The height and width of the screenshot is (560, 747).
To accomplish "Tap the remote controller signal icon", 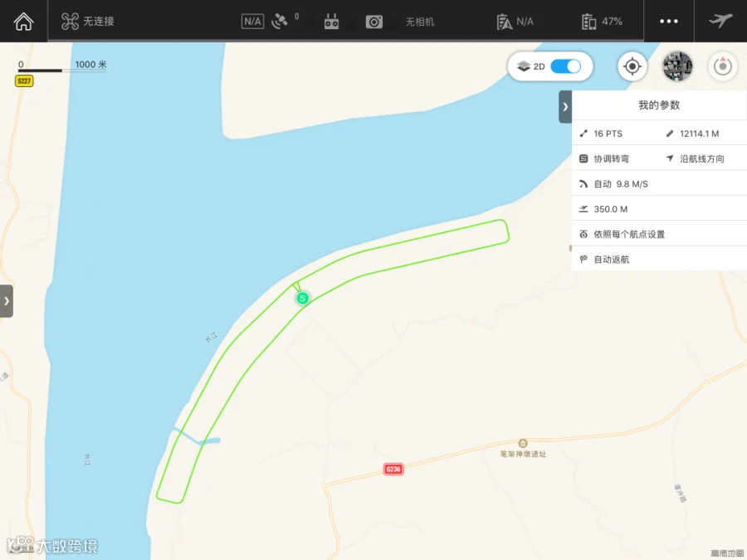I will [331, 22].
